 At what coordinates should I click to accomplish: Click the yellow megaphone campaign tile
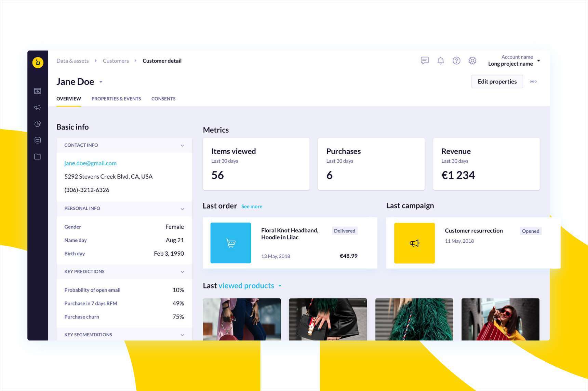(414, 243)
